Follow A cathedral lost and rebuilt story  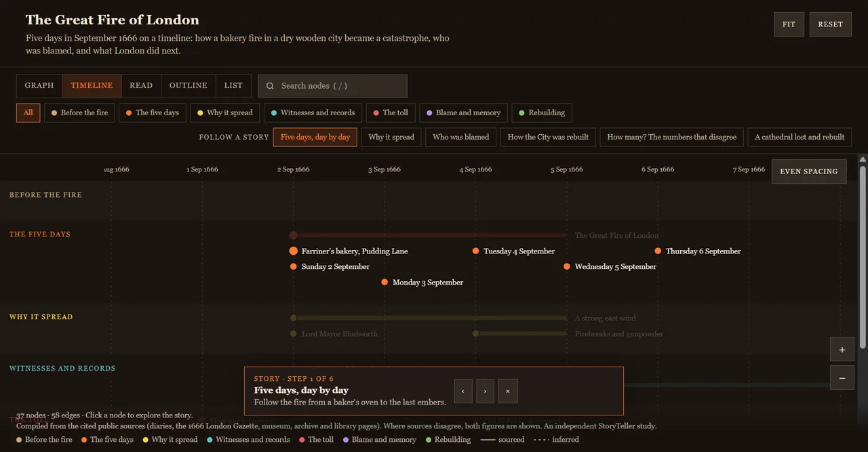coord(800,137)
